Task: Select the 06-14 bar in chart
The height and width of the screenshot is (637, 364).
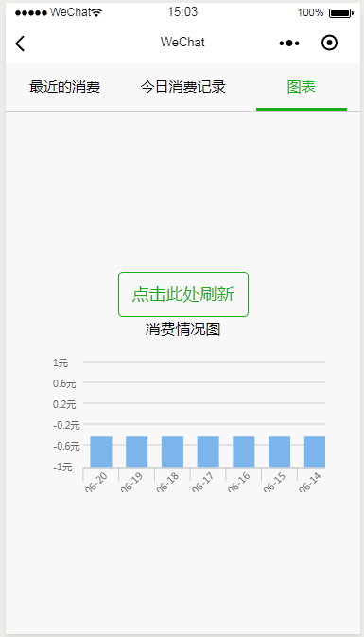Action: click(x=315, y=451)
